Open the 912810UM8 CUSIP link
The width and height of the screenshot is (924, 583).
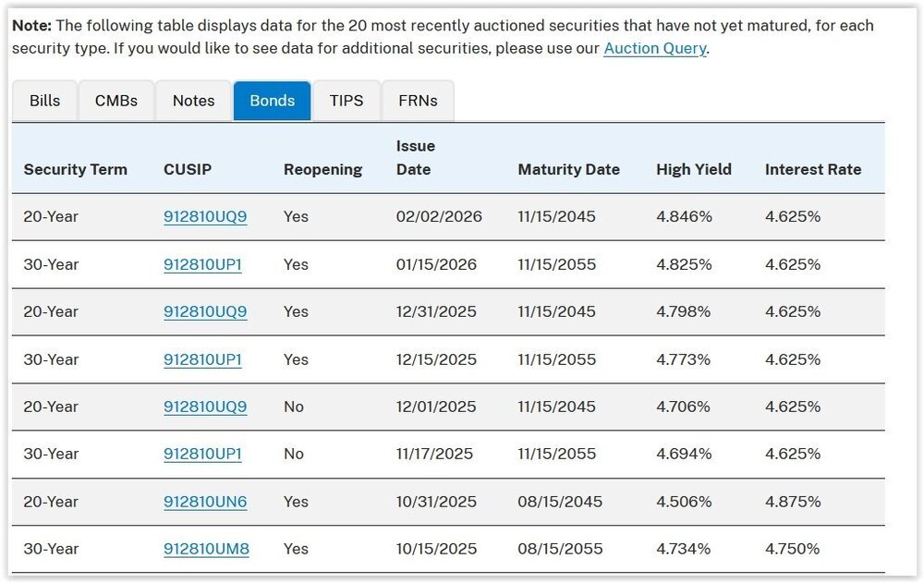tap(206, 549)
